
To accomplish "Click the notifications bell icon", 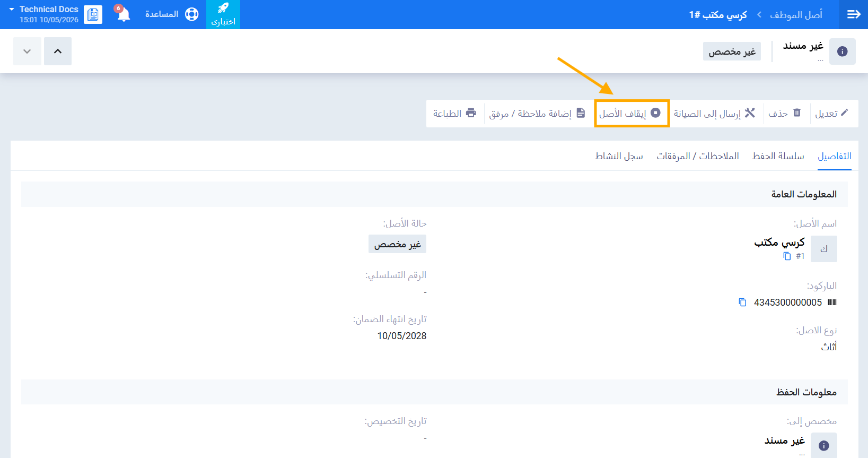I will pyautogui.click(x=124, y=14).
